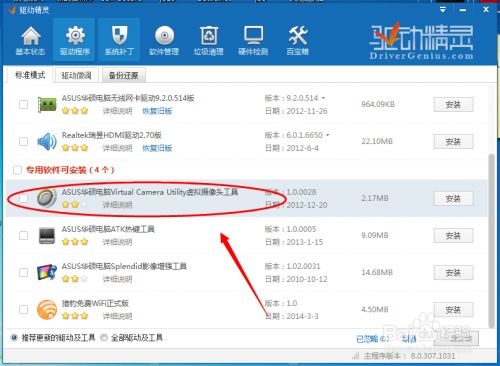
Task: Open the 基本状态 home icon
Action: pyautogui.click(x=30, y=41)
